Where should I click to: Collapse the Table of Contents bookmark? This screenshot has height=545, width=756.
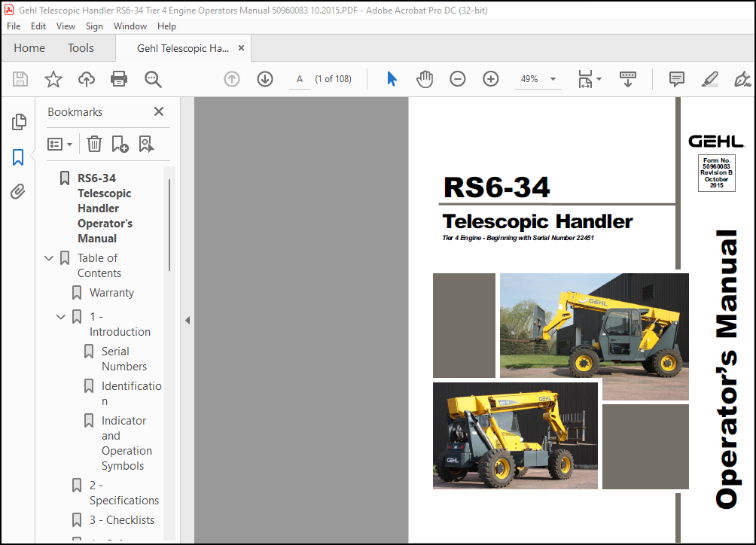pos(49,258)
